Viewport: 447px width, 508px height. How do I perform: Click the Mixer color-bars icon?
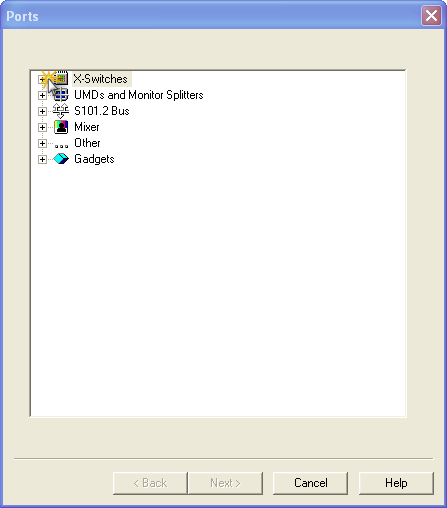pos(61,127)
